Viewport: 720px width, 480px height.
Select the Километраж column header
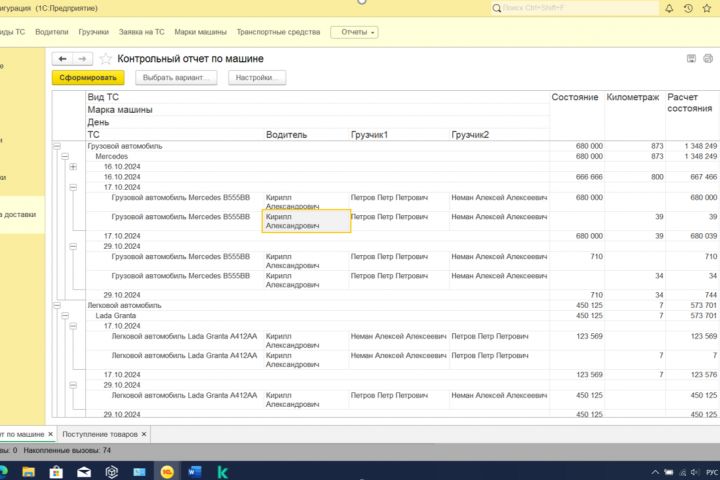click(x=633, y=97)
